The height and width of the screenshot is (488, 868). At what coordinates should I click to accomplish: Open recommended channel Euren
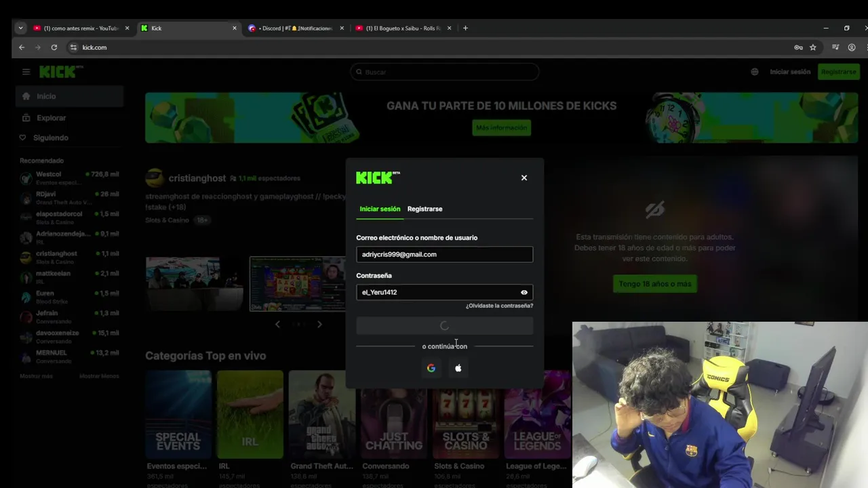pos(69,297)
